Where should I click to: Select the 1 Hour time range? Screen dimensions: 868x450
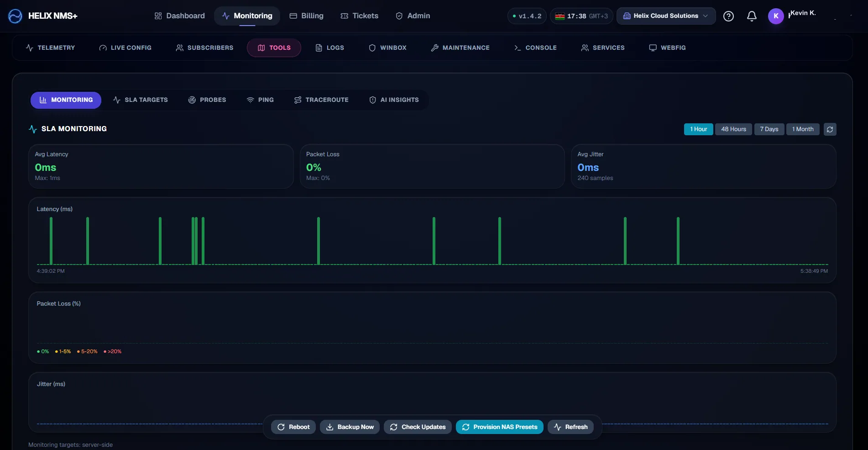(698, 129)
